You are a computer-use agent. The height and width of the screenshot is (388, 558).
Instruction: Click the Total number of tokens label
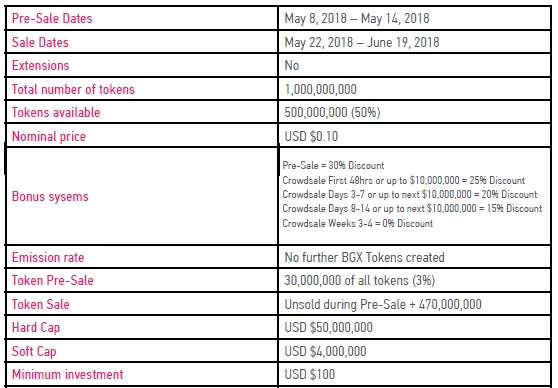(x=73, y=89)
